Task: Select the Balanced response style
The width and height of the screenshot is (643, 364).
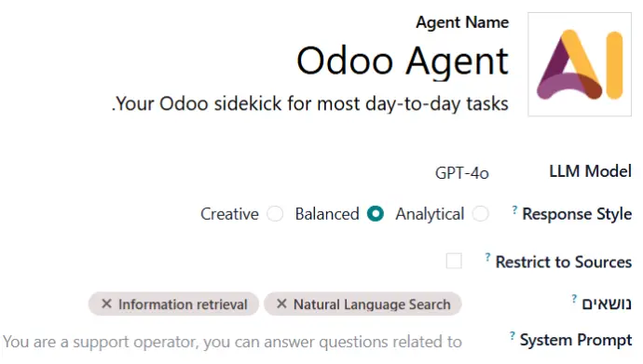Action: [x=376, y=214]
